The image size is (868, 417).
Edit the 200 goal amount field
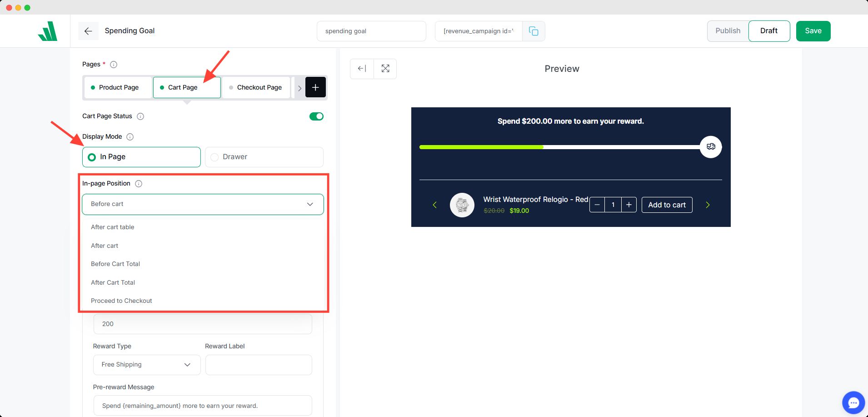203,324
